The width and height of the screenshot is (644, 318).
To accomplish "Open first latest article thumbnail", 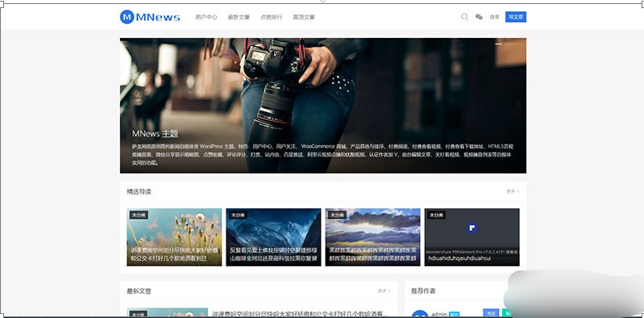I will click(168, 312).
